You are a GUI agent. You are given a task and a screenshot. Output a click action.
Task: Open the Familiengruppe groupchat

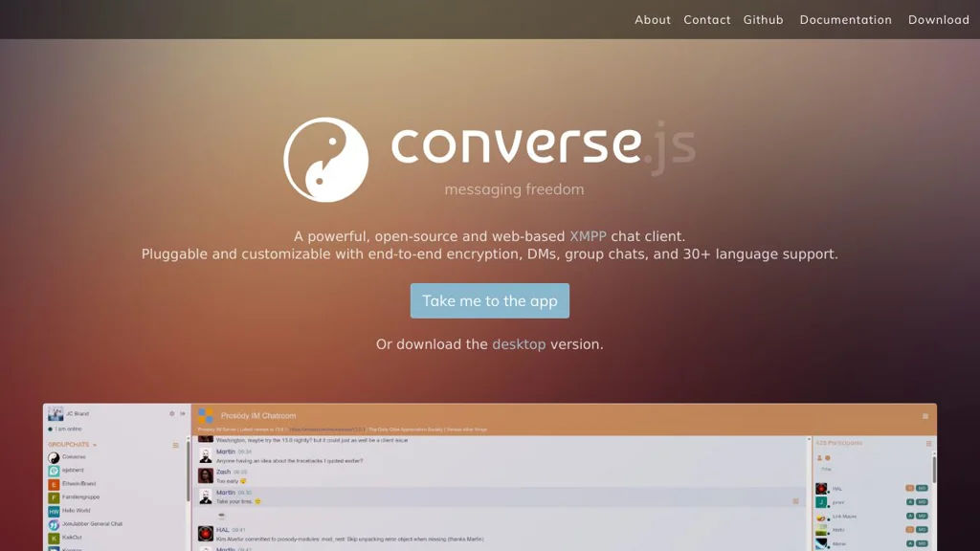pos(80,497)
